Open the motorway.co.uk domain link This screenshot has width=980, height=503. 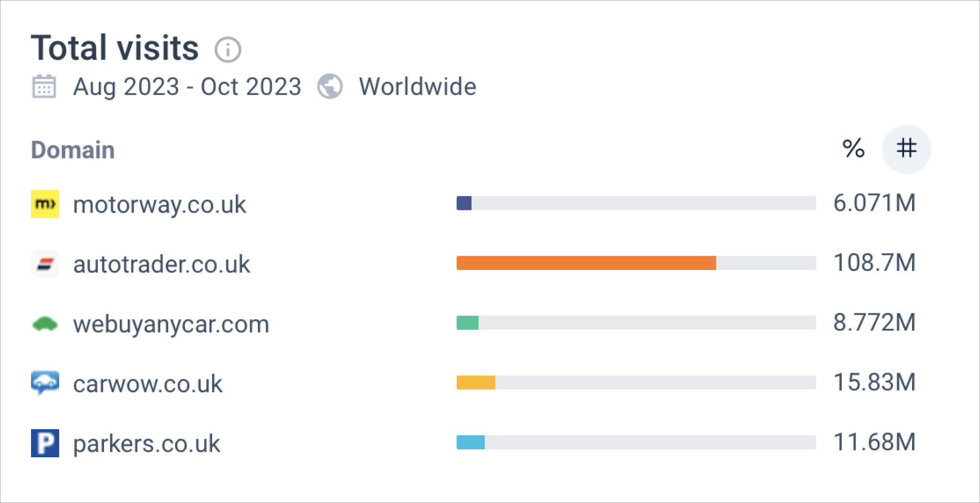(x=159, y=204)
